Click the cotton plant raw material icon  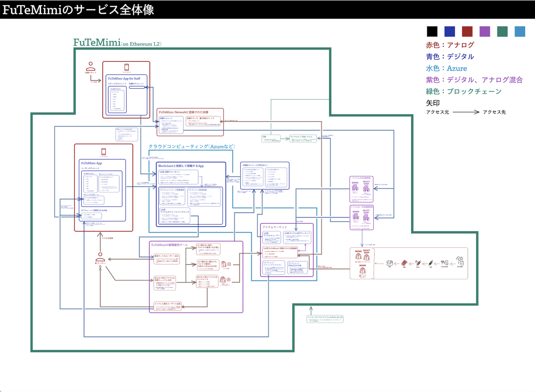(460, 261)
